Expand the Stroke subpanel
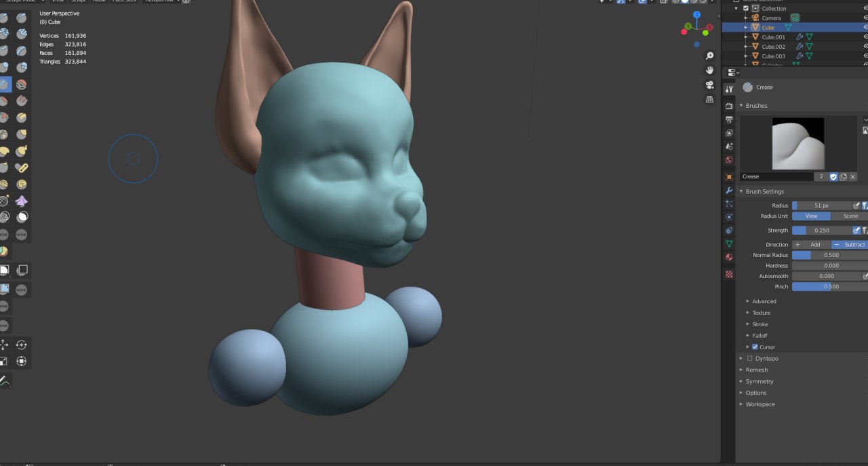The height and width of the screenshot is (466, 868). point(748,324)
